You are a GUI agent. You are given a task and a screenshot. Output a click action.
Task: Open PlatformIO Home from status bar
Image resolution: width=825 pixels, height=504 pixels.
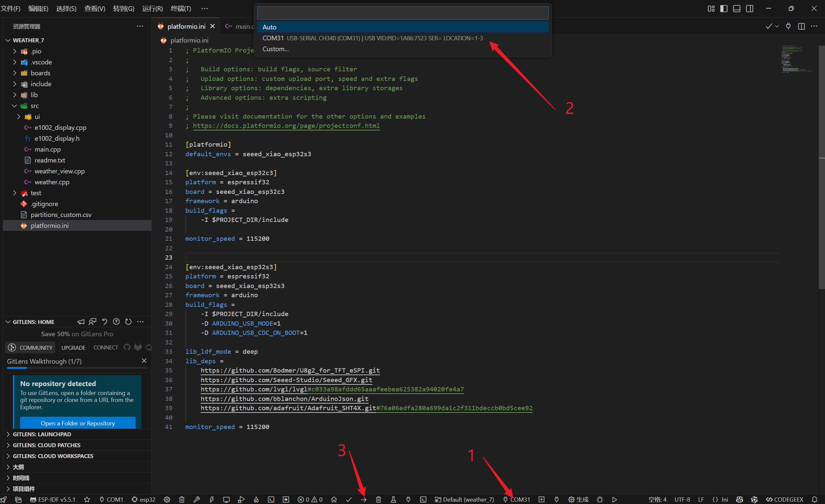tap(334, 499)
